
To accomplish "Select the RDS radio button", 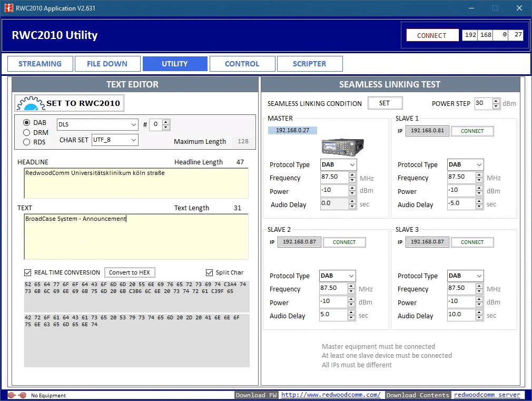I will tap(26, 142).
